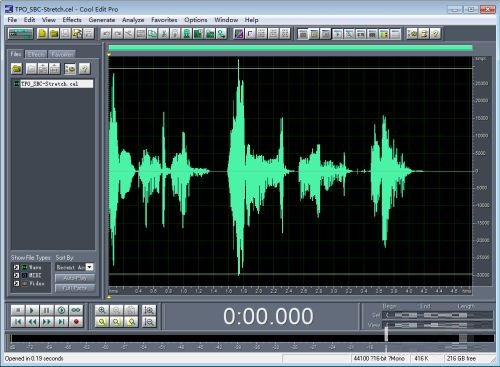Toggle the MIDI file type checkbox
The height and width of the screenshot is (367, 500).
[x=16, y=275]
